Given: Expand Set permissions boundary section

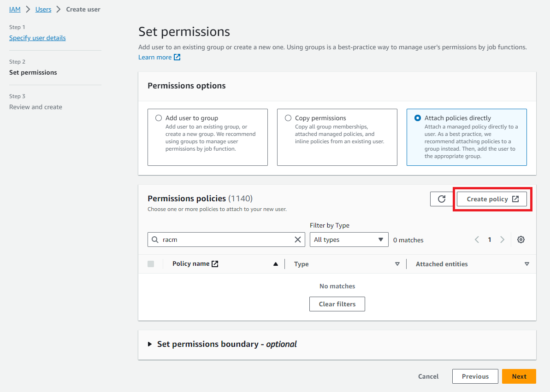Looking at the screenshot, I should (150, 344).
